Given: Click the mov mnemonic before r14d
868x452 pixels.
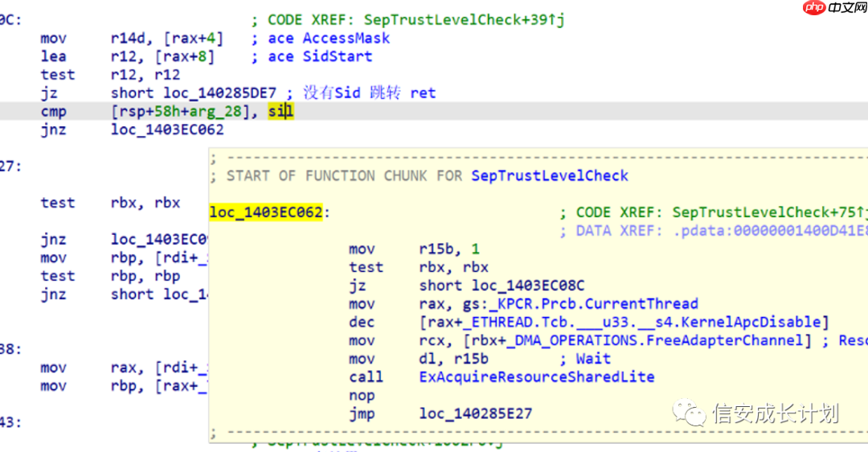Looking at the screenshot, I should tap(53, 39).
